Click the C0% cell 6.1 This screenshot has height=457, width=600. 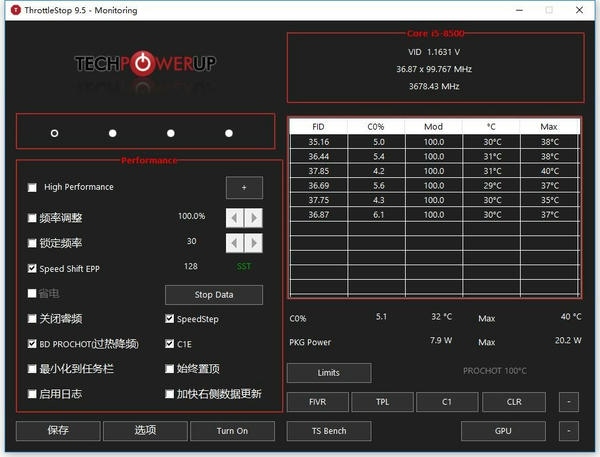[377, 215]
